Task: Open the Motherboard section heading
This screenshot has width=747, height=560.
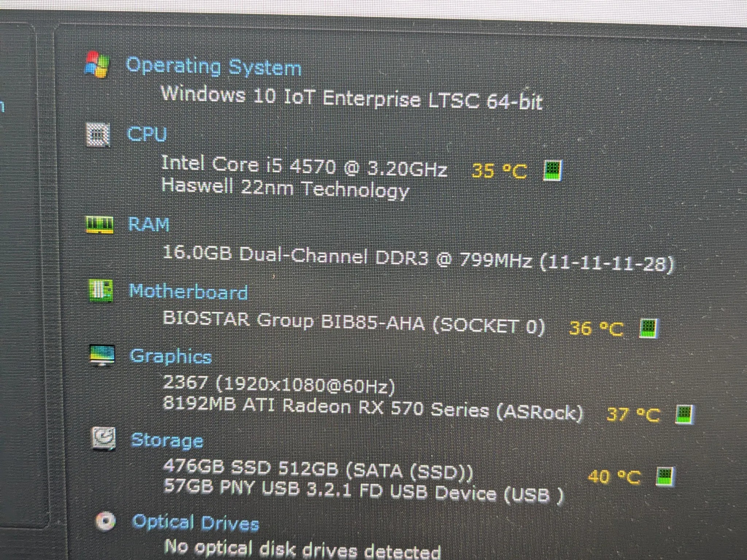Action: (x=189, y=292)
